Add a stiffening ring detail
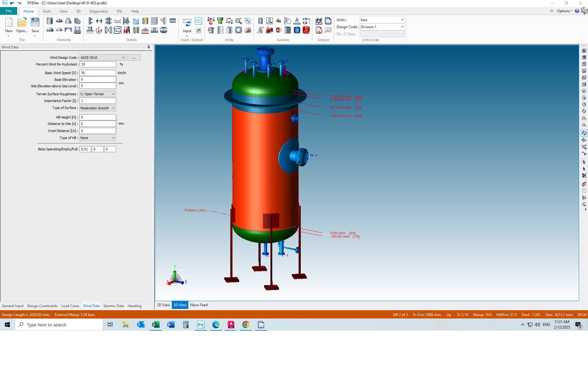Image resolution: width=588 pixels, height=384 pixels. pos(90,21)
